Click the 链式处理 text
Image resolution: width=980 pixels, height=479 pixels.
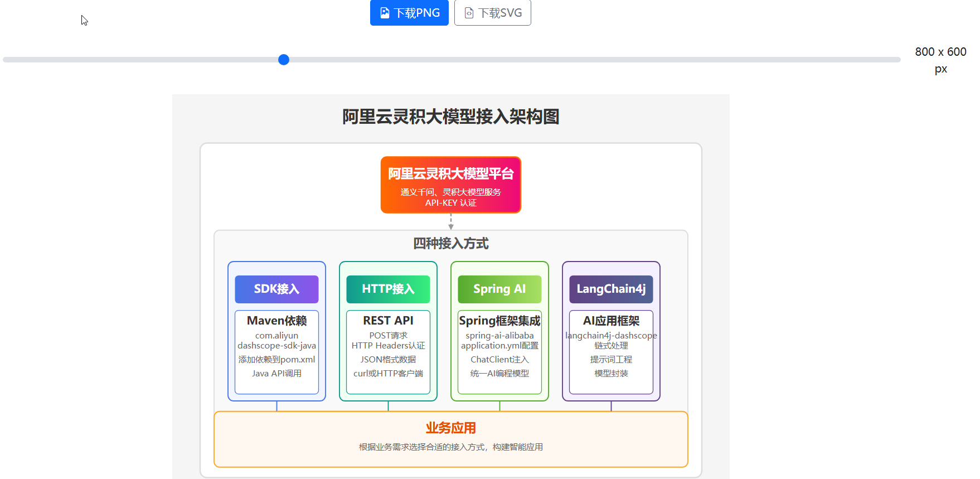coord(611,346)
